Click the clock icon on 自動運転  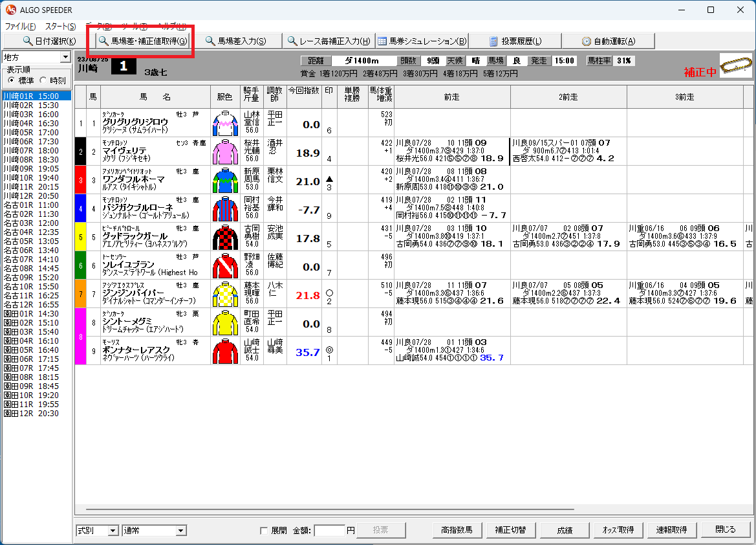[587, 41]
